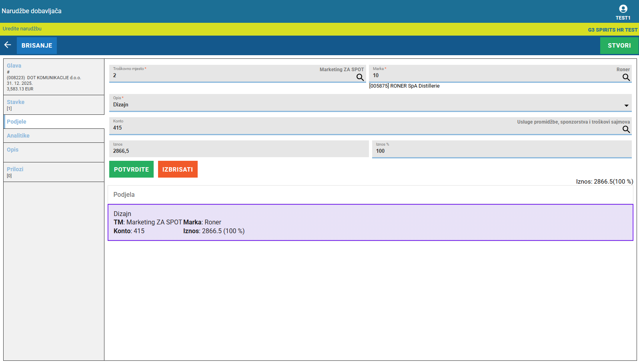Click into the Iznos amount field

click(x=238, y=151)
